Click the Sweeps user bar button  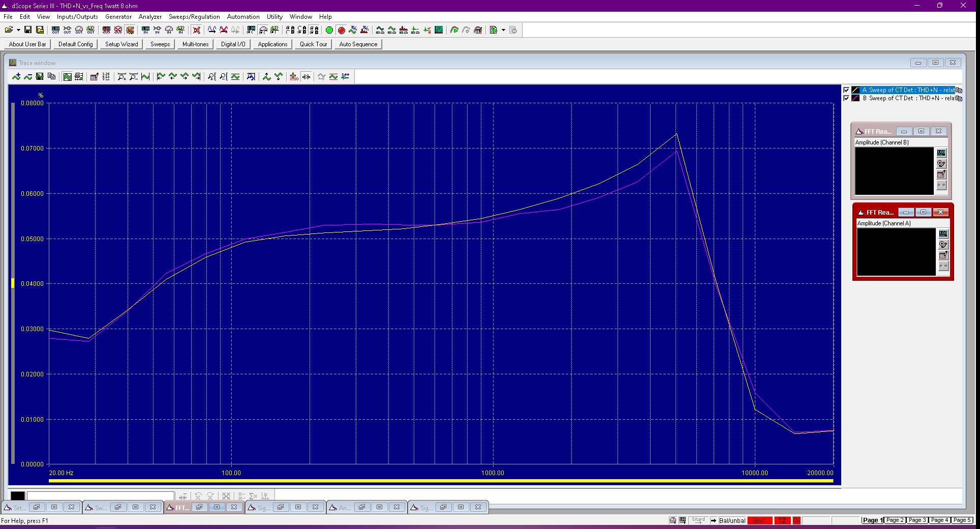160,44
